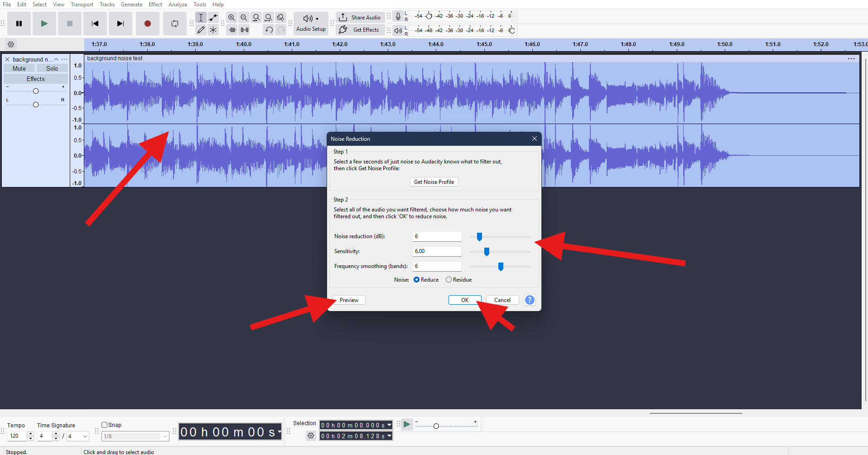The image size is (868, 455).
Task: Click the Zoom In magnifier icon
Action: pos(231,17)
